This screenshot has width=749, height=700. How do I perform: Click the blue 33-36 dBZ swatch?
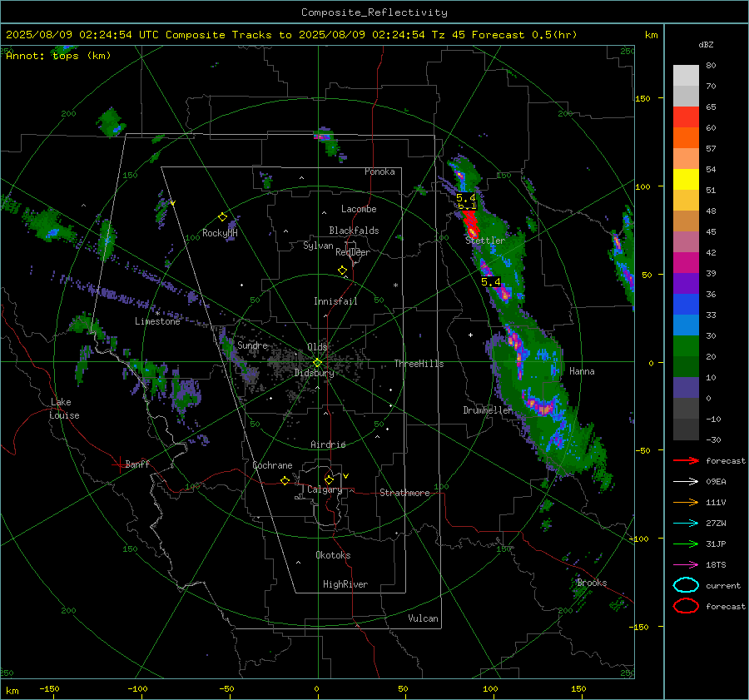(x=686, y=305)
